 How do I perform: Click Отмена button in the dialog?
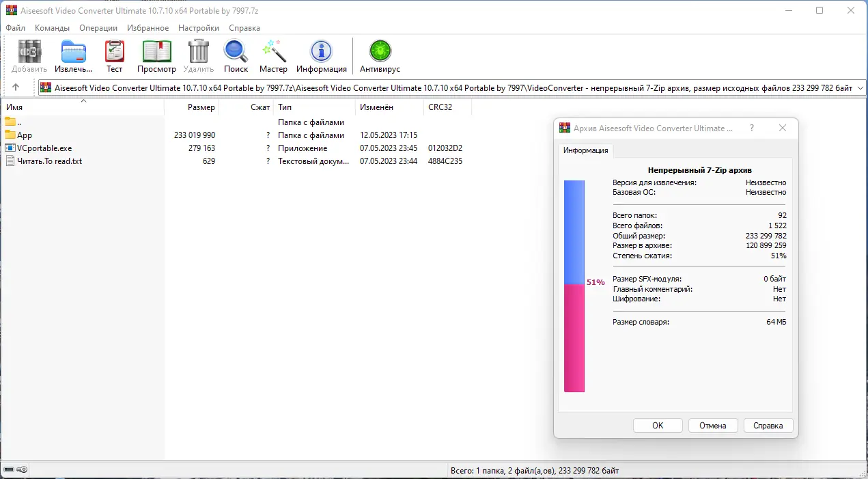[x=713, y=425]
